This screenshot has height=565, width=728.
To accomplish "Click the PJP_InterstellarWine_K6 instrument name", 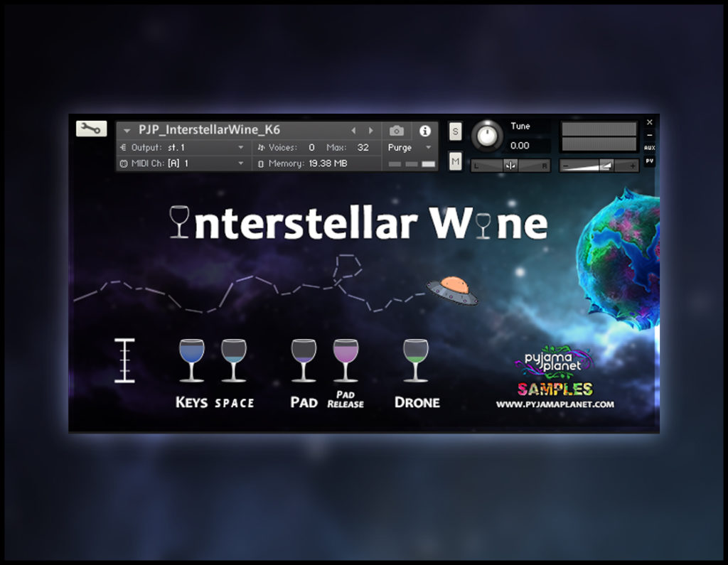I will [x=210, y=130].
